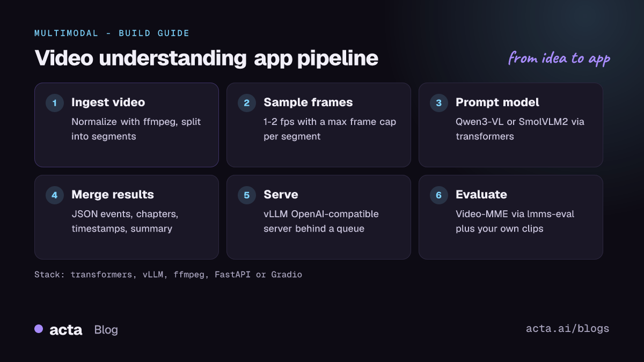Open the acta.ai/blogs link
The height and width of the screenshot is (362, 644).
pos(568,329)
